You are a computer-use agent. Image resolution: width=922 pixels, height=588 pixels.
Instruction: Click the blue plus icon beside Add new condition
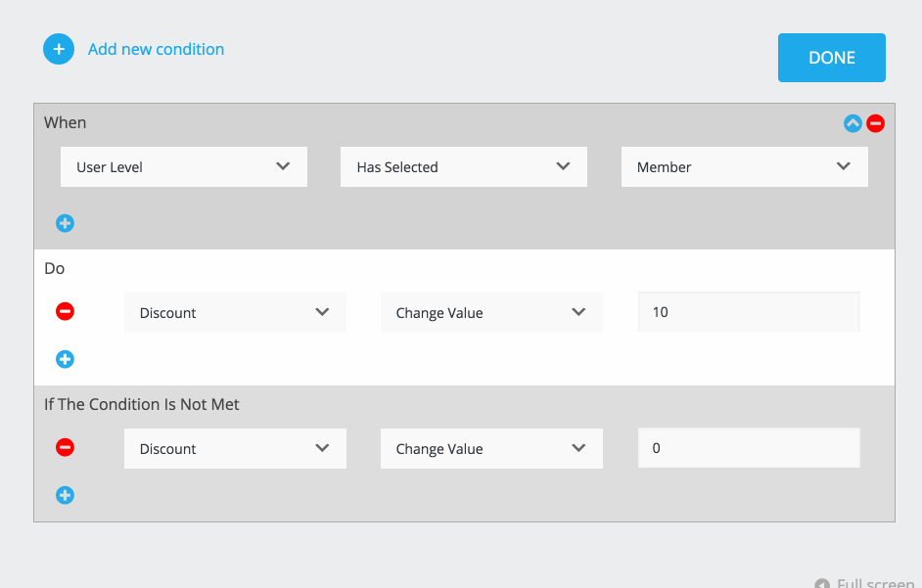[x=59, y=49]
